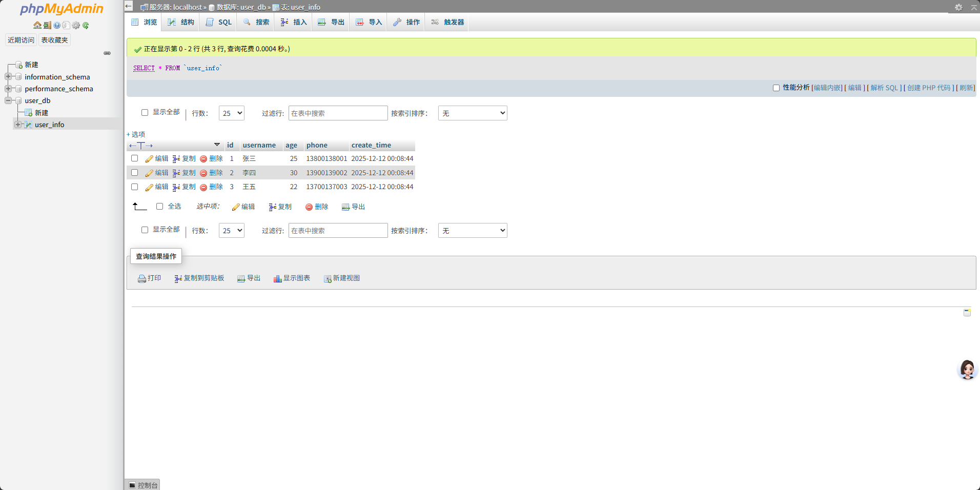Open the phpMyAdmin documentation help icon
Image resolution: width=980 pixels, height=490 pixels.
click(x=57, y=25)
